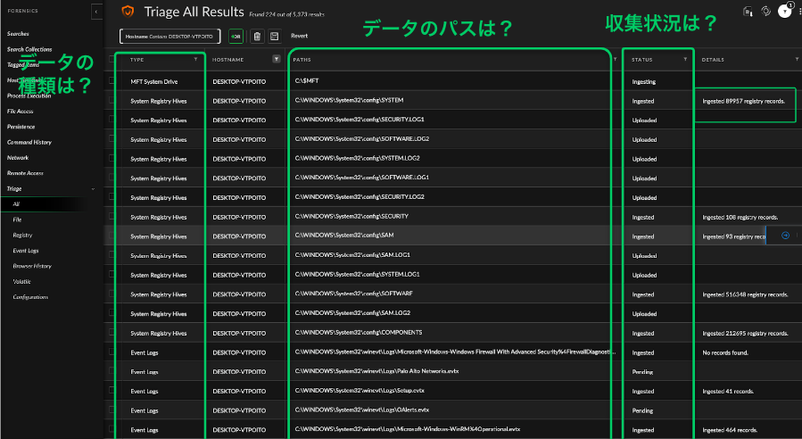Select Configurations under Triage
Image resolution: width=802 pixels, height=439 pixels.
[30, 297]
